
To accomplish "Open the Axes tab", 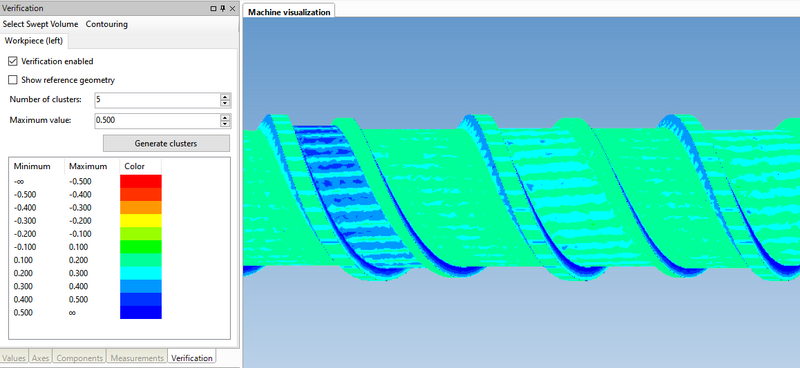I will click(40, 358).
